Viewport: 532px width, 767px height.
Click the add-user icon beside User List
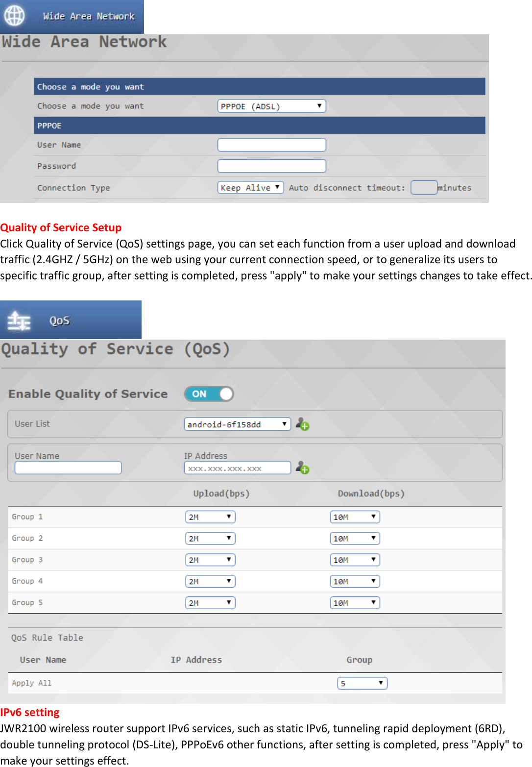point(302,424)
